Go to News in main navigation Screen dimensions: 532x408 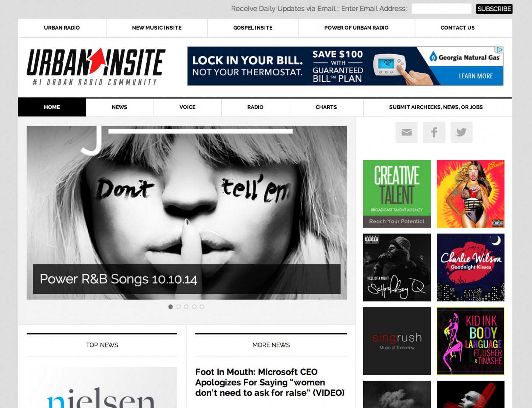(119, 107)
